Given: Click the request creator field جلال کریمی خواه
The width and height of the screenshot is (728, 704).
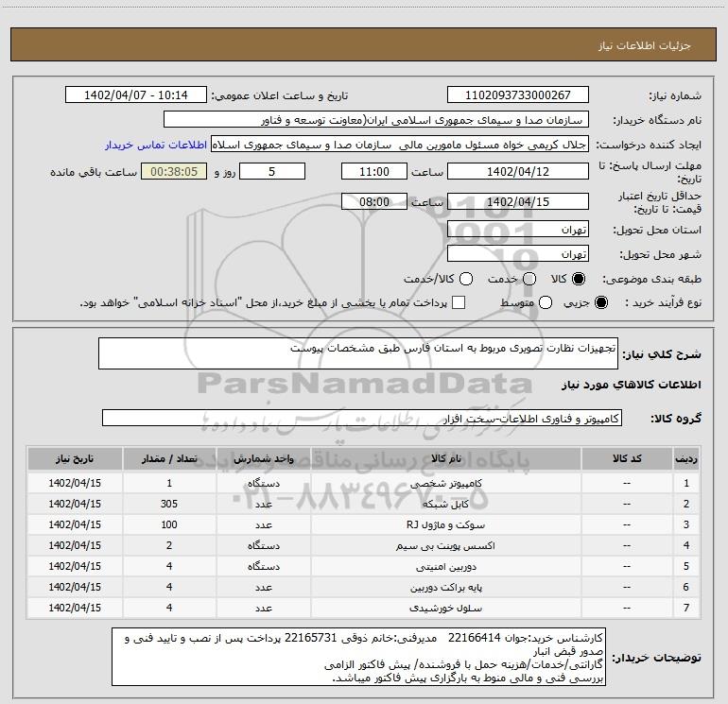Looking at the screenshot, I should coord(400,145).
